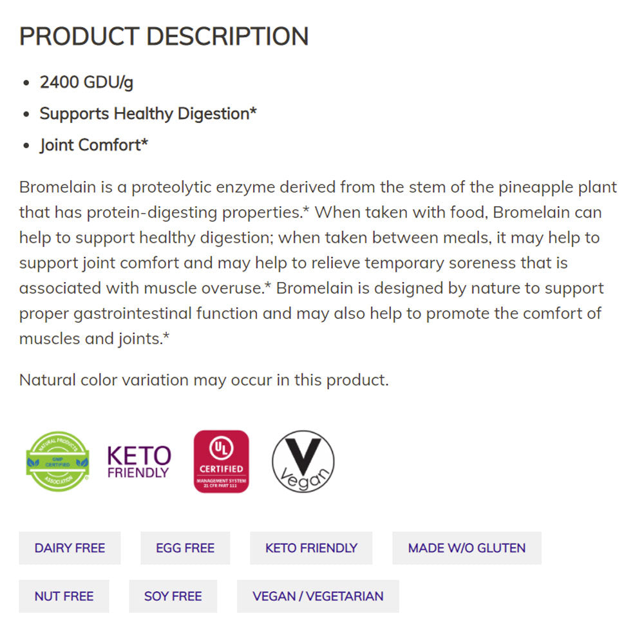
Task: Choose the MADE W/O GLUTEN tag
Action: click(x=466, y=548)
